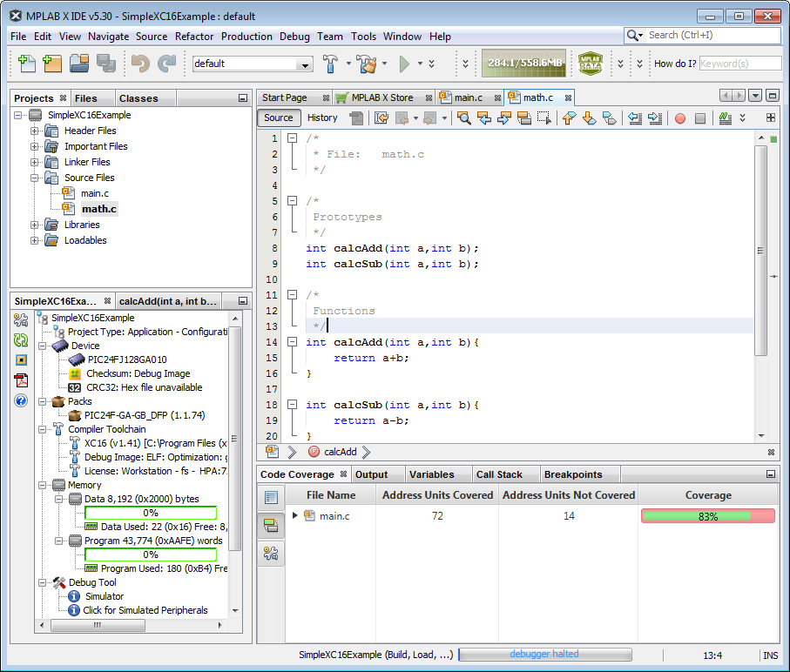
Task: Toggle breakpoint on the line 15 number
Action: click(272, 358)
